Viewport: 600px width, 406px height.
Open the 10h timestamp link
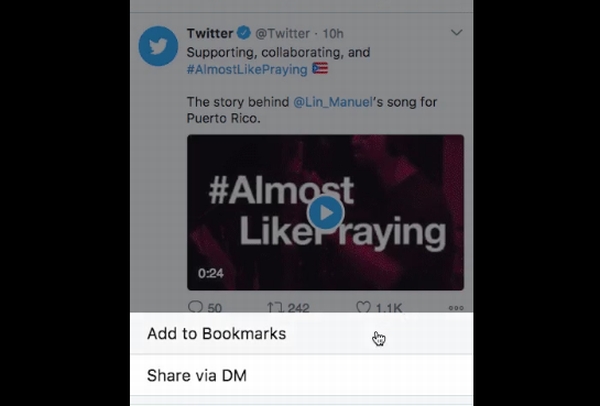point(333,34)
